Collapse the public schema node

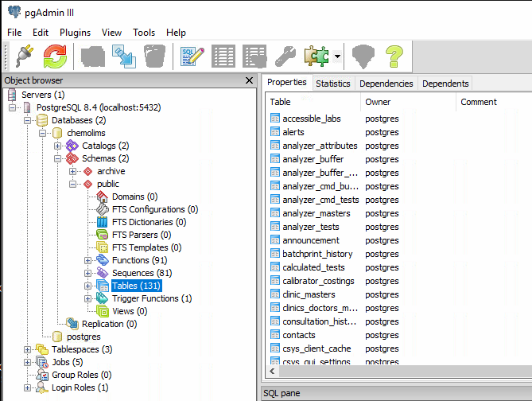[x=72, y=184]
